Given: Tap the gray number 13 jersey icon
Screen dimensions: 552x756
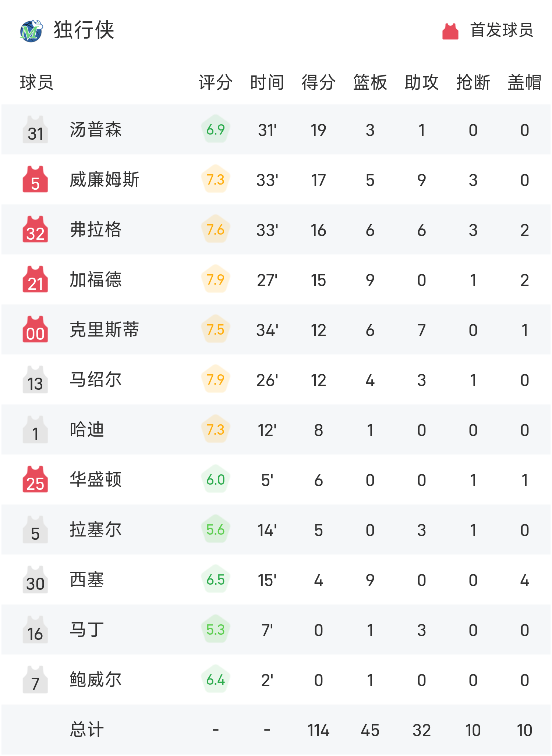Looking at the screenshot, I should click(35, 380).
